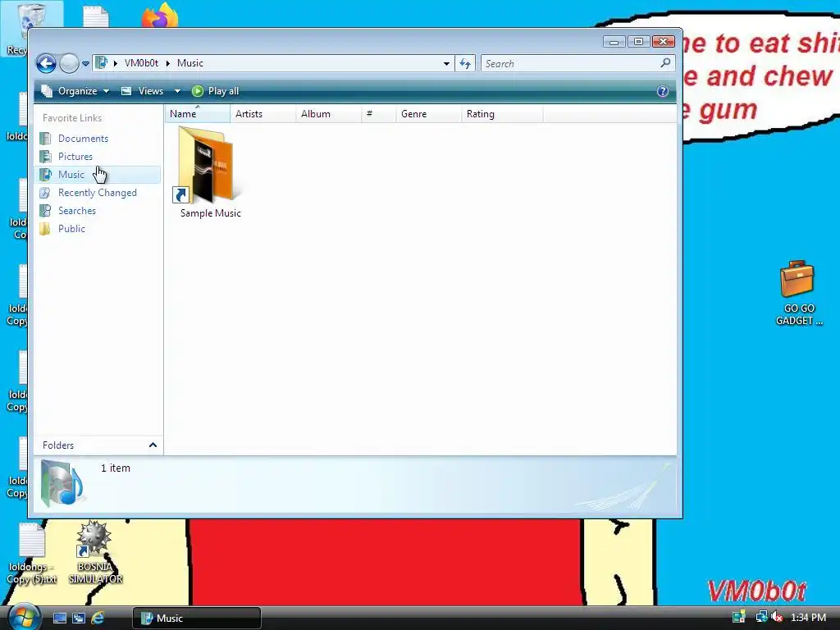The width and height of the screenshot is (840, 630).
Task: Go back using the Back arrow button
Action: 46,64
